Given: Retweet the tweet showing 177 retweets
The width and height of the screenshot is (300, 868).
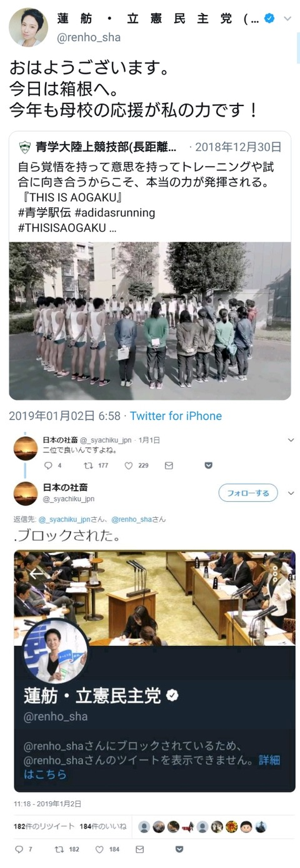Looking at the screenshot, I should pyautogui.click(x=87, y=466).
